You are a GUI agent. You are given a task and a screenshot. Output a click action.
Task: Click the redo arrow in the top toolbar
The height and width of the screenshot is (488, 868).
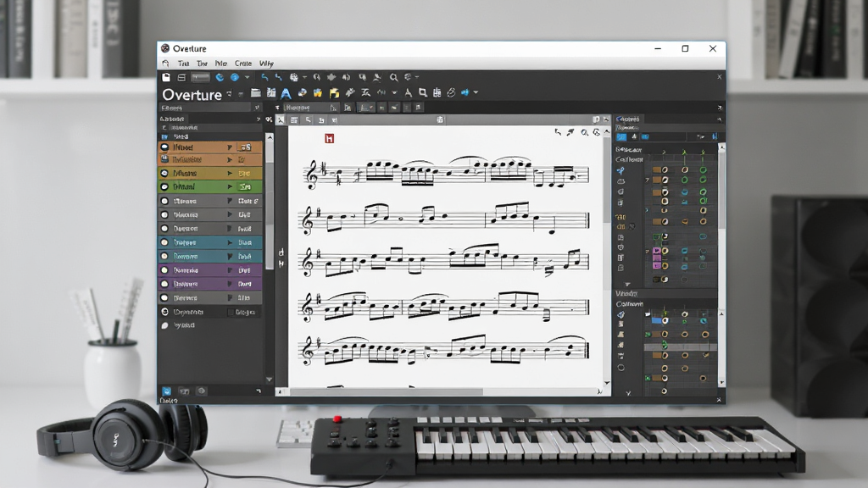coord(278,77)
